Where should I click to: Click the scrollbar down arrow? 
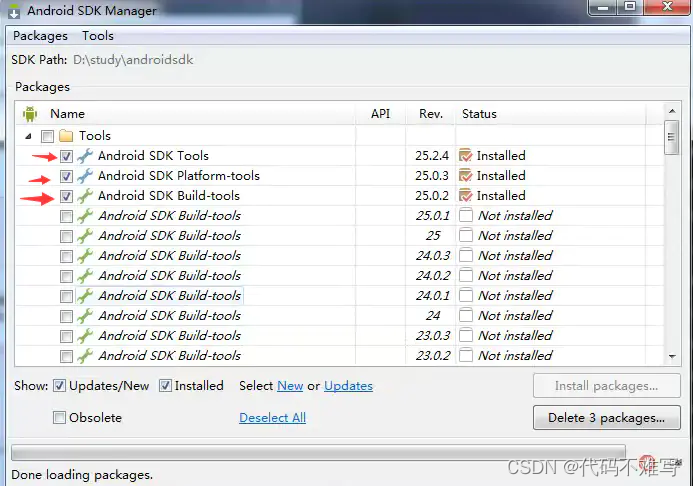672,356
